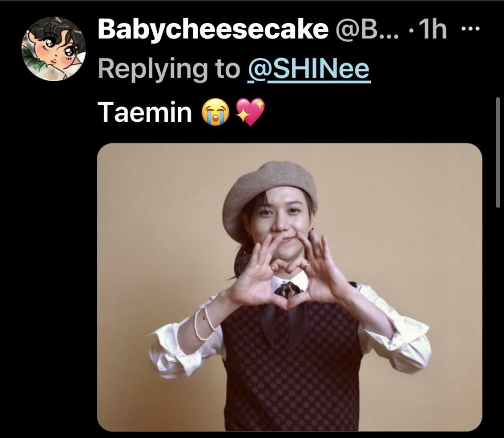Follow the @SHINee mention link

[x=309, y=68]
